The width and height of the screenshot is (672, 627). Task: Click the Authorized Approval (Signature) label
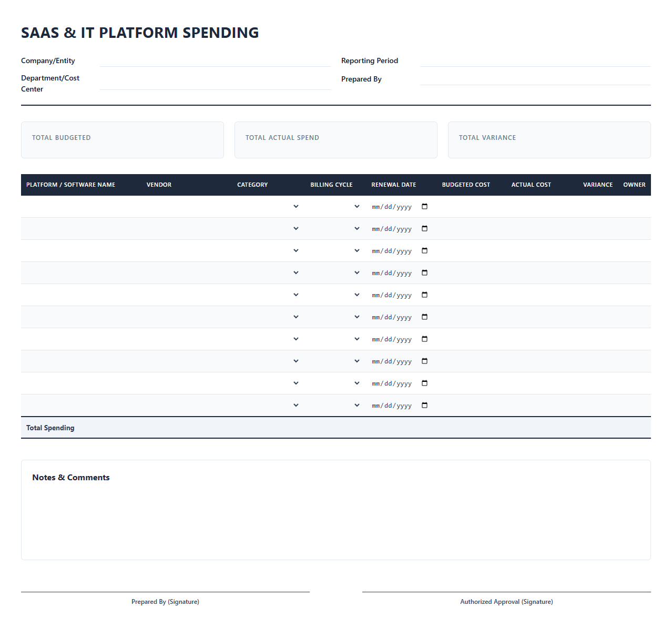[506, 602]
